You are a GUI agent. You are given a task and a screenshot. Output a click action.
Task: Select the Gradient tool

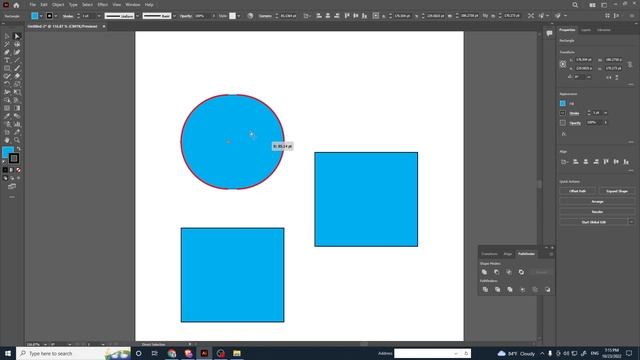point(17,108)
